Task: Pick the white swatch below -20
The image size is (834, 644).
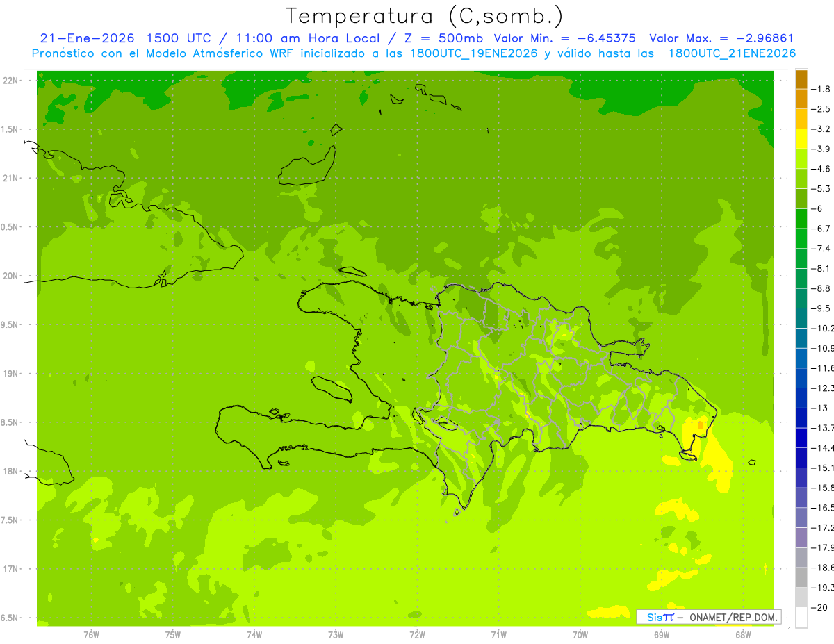Action: (801, 618)
